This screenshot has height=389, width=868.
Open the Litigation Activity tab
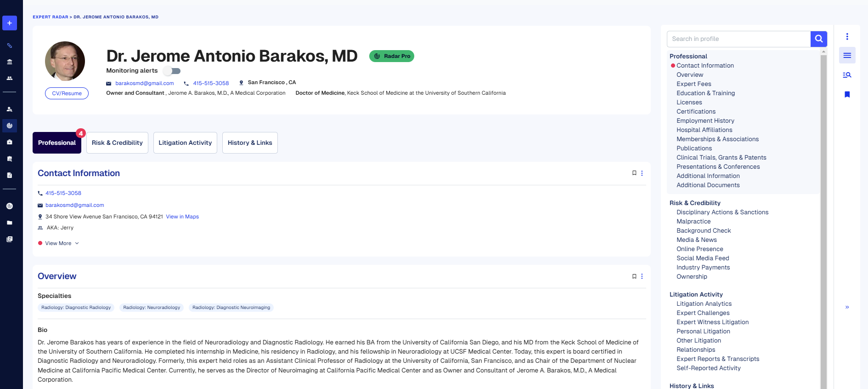pyautogui.click(x=185, y=143)
